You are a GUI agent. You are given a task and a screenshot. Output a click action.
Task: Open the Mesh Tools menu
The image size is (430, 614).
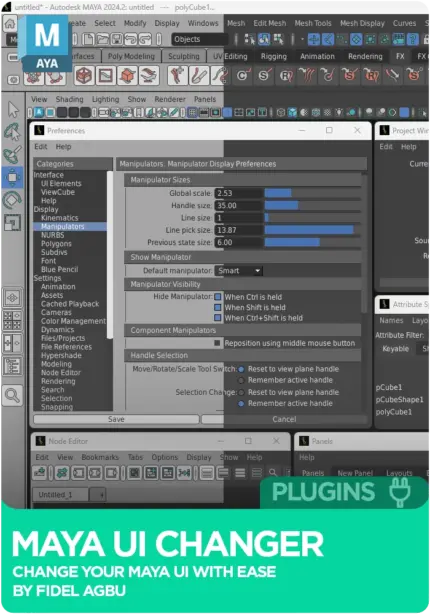tap(313, 23)
